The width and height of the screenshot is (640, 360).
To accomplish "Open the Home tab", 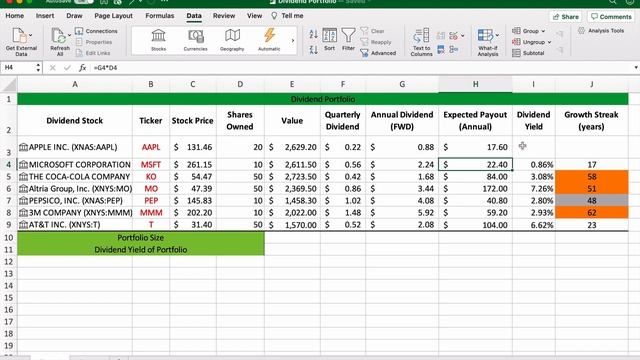I will [15, 16].
